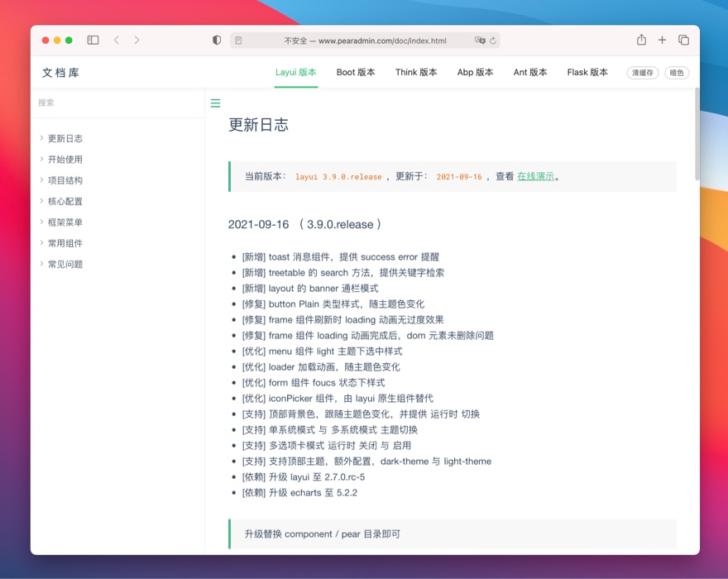Screen dimensions: 728x579
Task: Show tab overview in Safari
Action: coord(682,39)
